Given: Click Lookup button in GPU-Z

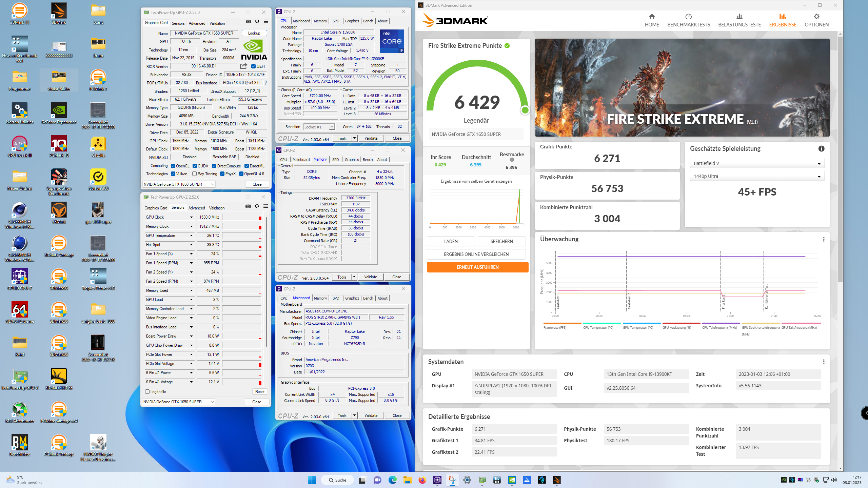Looking at the screenshot, I should (254, 33).
